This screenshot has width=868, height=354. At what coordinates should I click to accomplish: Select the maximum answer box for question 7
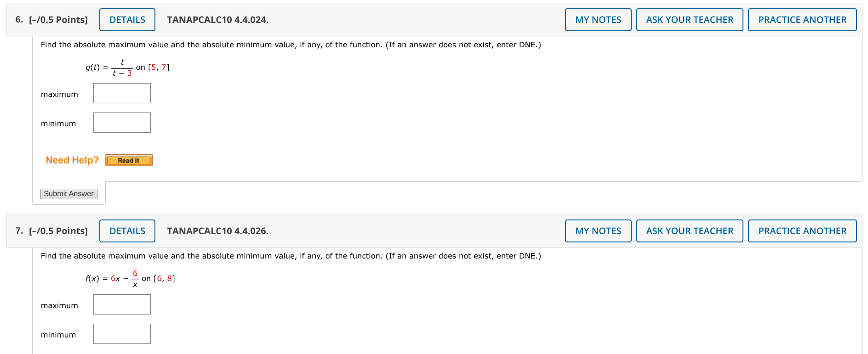[x=121, y=304]
